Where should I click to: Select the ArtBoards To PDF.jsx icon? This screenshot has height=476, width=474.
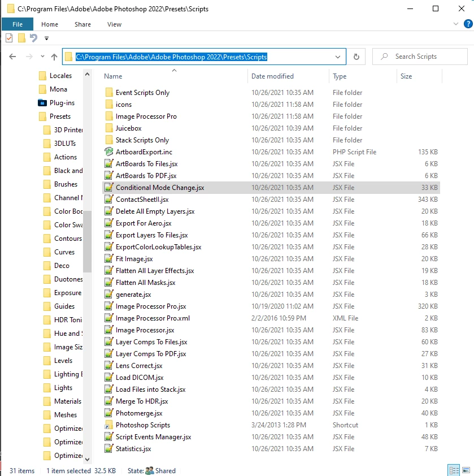109,175
